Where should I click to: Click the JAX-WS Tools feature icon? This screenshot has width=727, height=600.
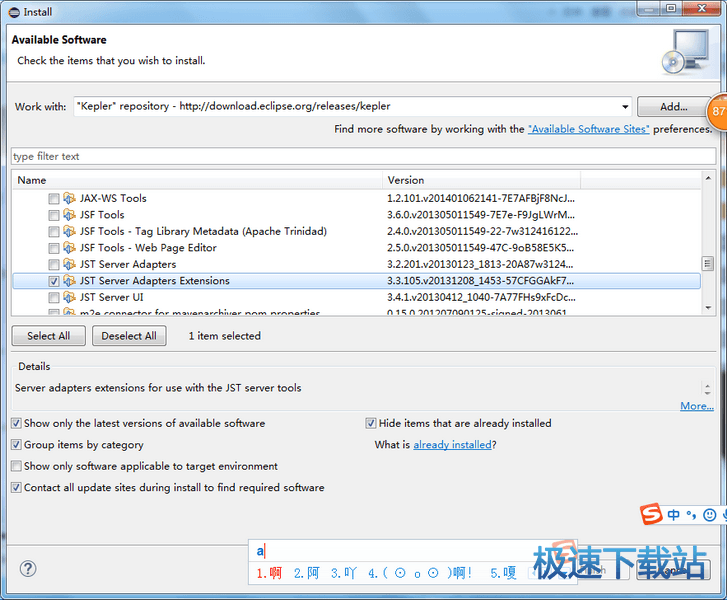[69, 198]
